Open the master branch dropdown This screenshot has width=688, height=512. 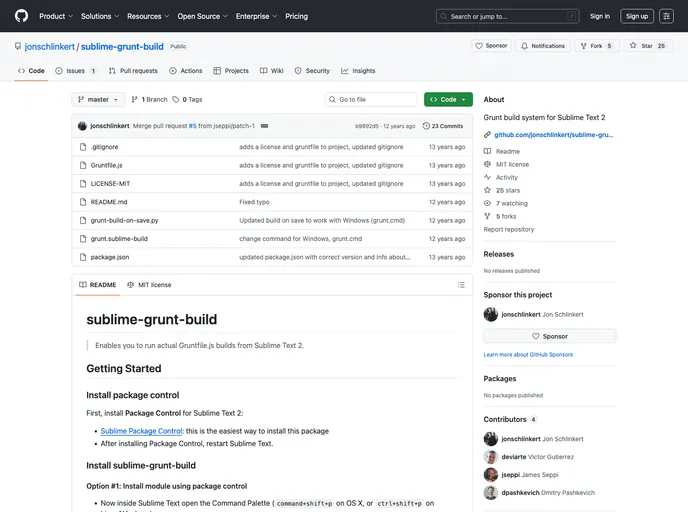tap(98, 100)
